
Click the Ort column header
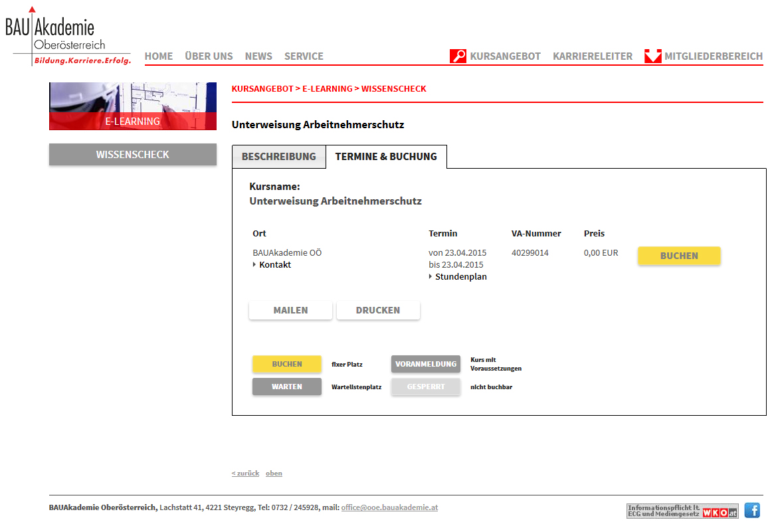point(259,234)
